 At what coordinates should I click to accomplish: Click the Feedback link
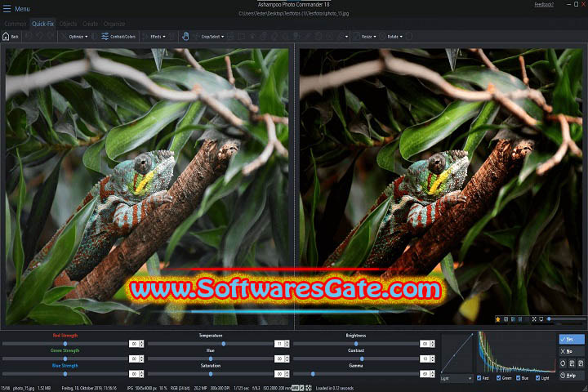[x=544, y=5]
